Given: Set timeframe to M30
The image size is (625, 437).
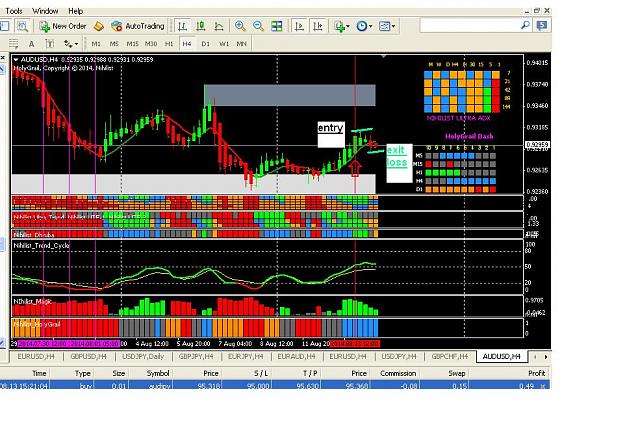Looking at the screenshot, I should pos(151,44).
